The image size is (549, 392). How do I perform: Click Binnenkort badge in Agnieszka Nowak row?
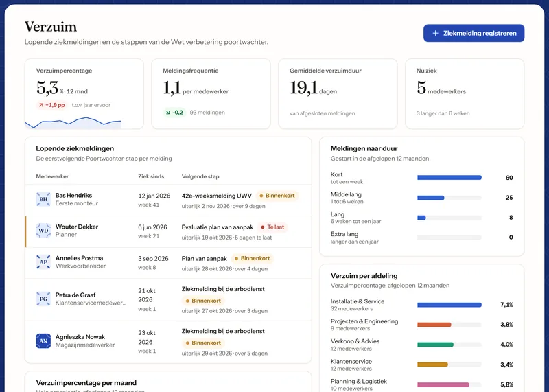(x=203, y=343)
